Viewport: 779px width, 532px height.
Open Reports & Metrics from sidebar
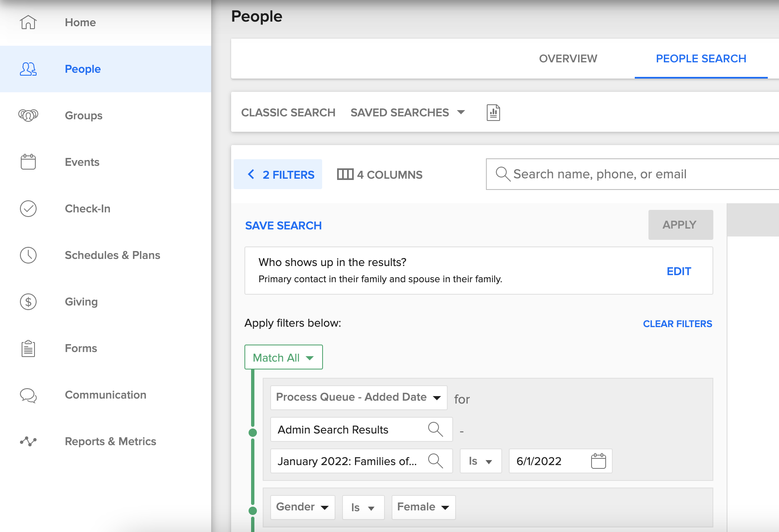[110, 441]
